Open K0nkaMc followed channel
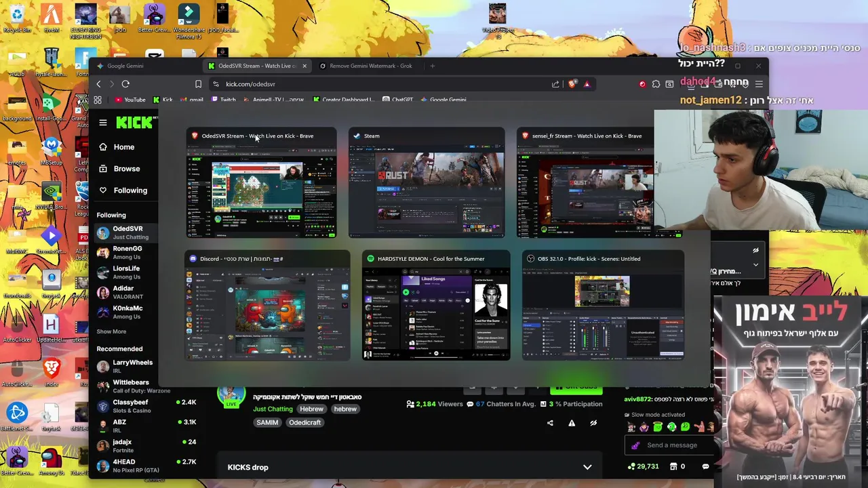The width and height of the screenshot is (868, 488). tap(125, 312)
